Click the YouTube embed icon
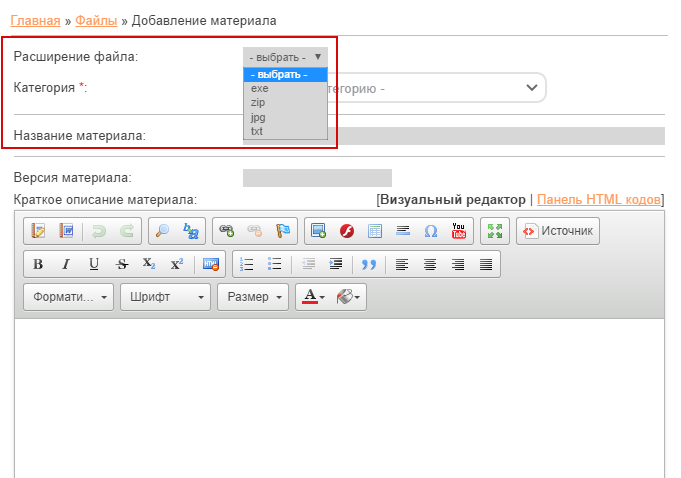Image resolution: width=681 pixels, height=478 pixels. (x=459, y=231)
